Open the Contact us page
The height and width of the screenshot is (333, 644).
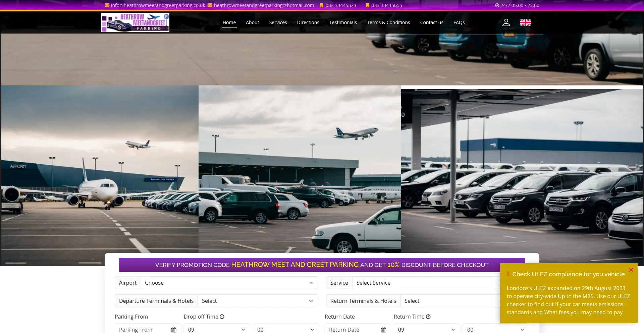point(431,22)
